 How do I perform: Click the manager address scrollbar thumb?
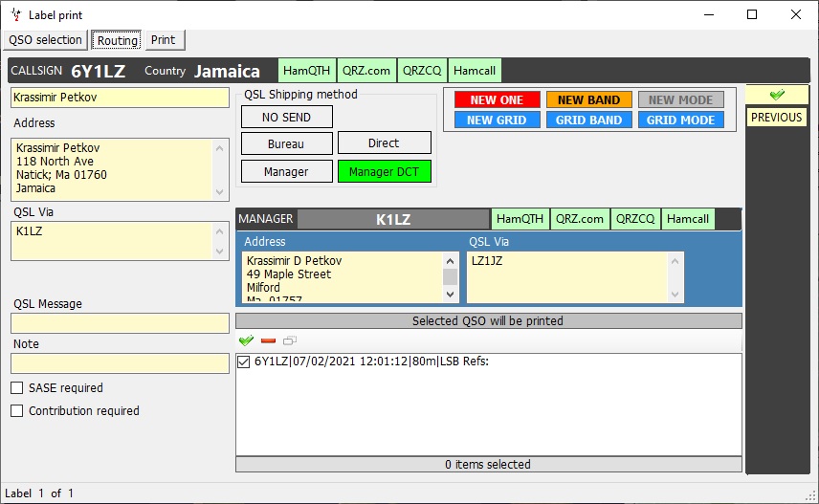[x=451, y=276]
